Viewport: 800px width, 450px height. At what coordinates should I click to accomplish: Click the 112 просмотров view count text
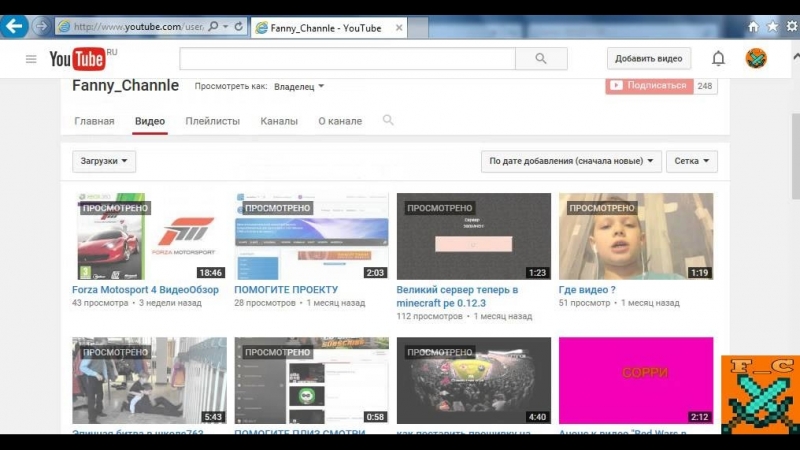430,316
